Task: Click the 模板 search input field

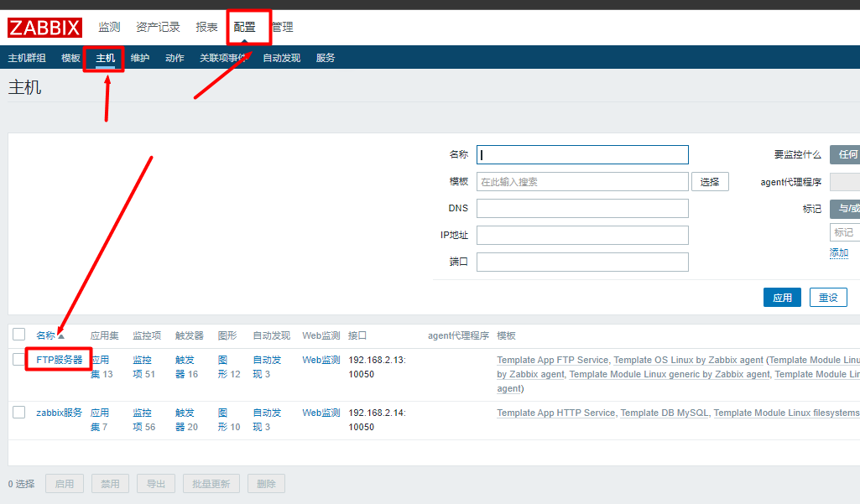Action: (582, 181)
